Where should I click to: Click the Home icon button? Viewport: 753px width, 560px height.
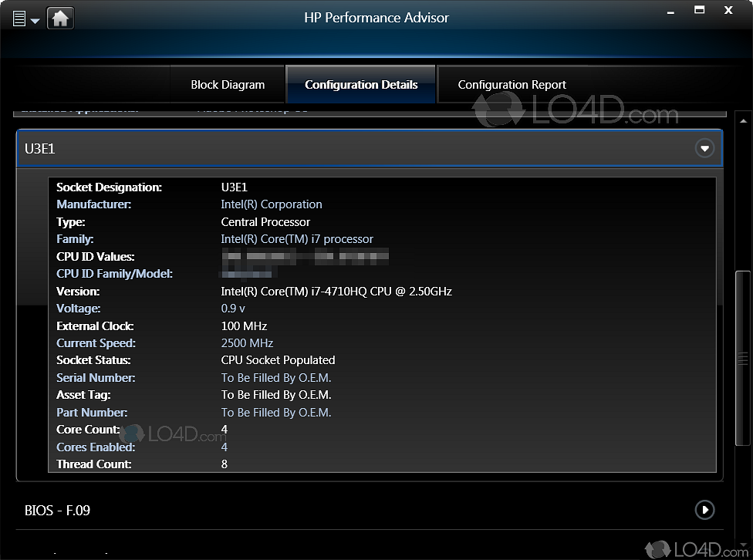pyautogui.click(x=60, y=17)
